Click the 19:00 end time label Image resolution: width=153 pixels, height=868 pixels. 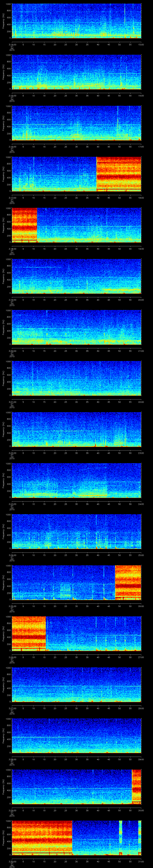tap(141, 249)
